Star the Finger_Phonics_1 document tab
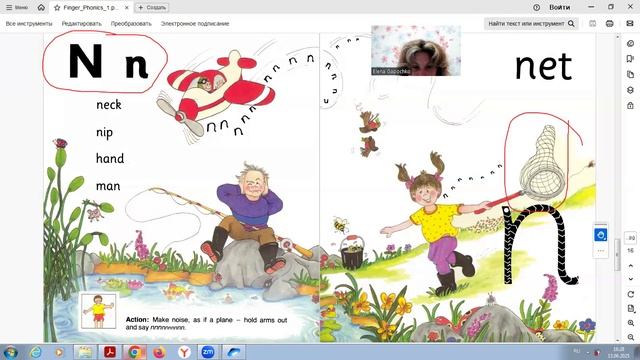This screenshot has width=640, height=360. [57, 7]
